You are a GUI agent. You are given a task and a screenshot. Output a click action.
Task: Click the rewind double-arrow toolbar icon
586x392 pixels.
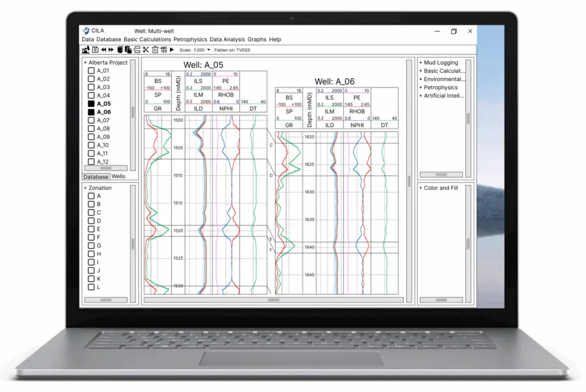tap(104, 50)
